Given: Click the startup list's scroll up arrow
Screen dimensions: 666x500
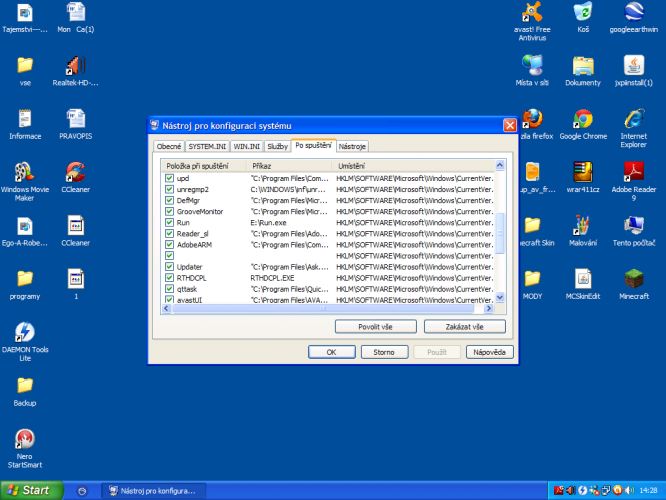Looking at the screenshot, I should [x=500, y=165].
